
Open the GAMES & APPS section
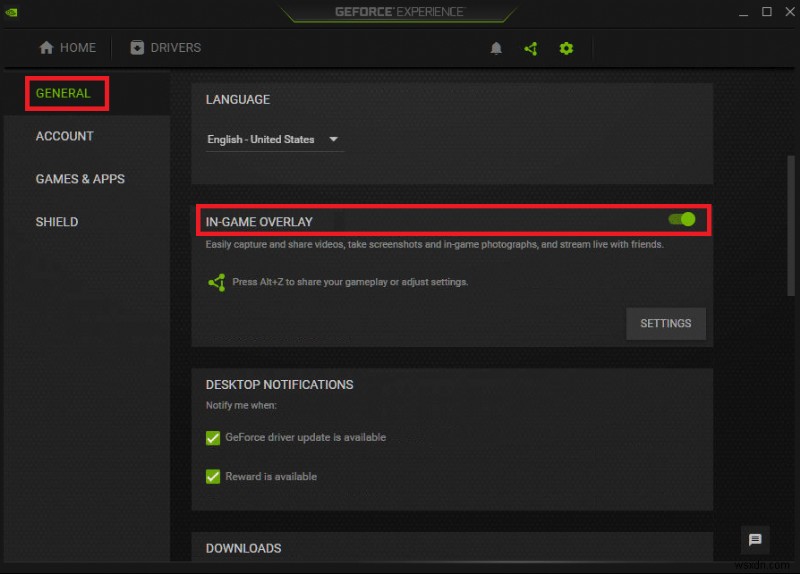[80, 179]
